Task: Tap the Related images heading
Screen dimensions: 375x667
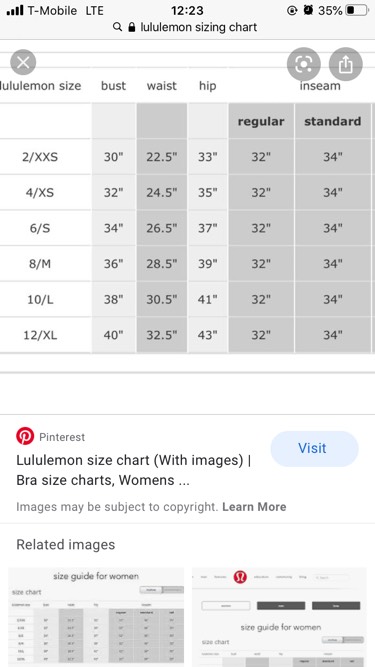Action: click(x=65, y=544)
